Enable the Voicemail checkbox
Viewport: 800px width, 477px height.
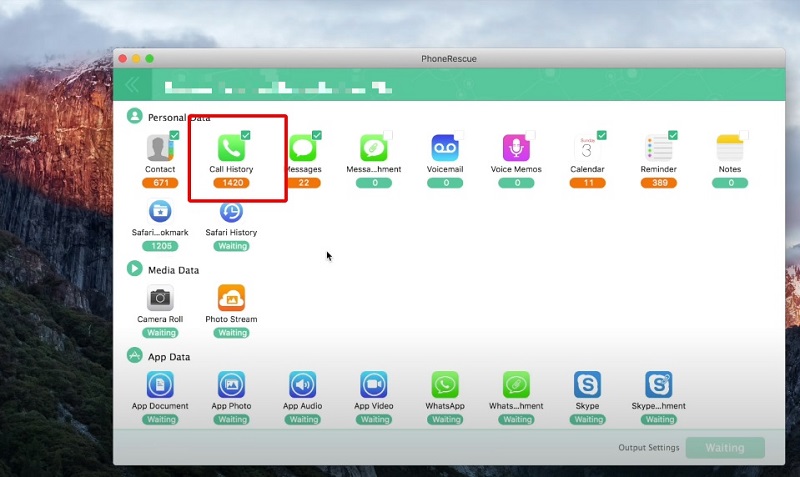pyautogui.click(x=459, y=135)
